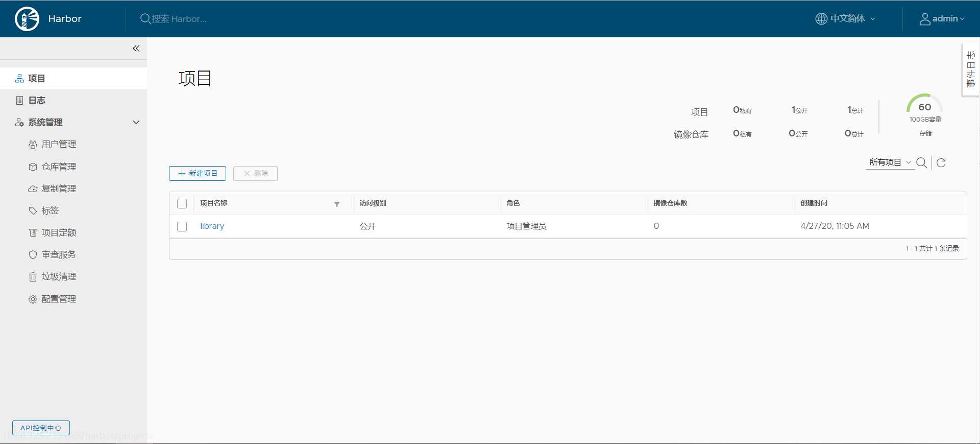Click the globe language icon

[x=821, y=19]
